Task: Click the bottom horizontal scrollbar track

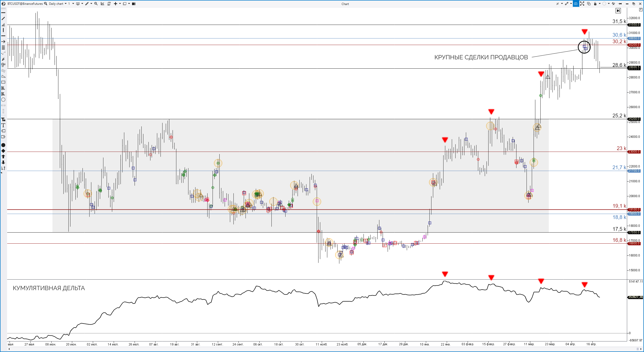Action: pyautogui.click(x=322, y=349)
